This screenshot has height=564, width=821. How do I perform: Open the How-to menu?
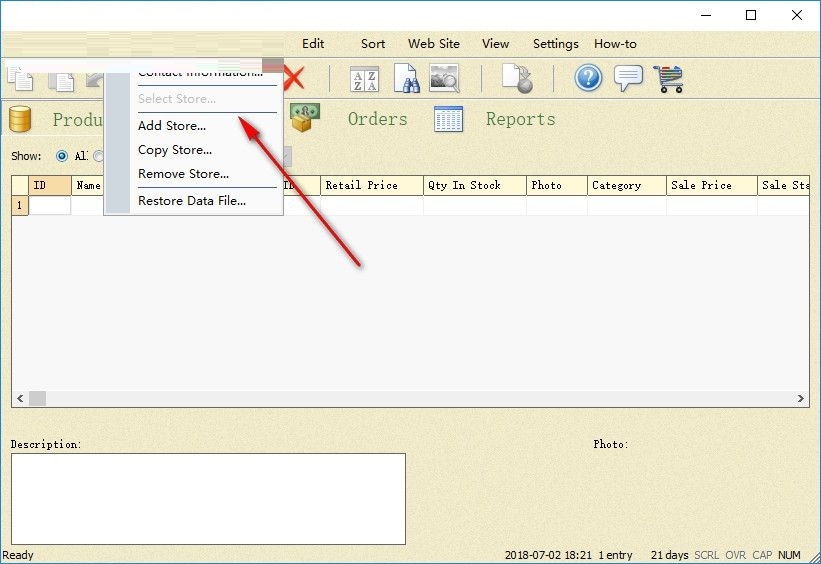[x=615, y=44]
